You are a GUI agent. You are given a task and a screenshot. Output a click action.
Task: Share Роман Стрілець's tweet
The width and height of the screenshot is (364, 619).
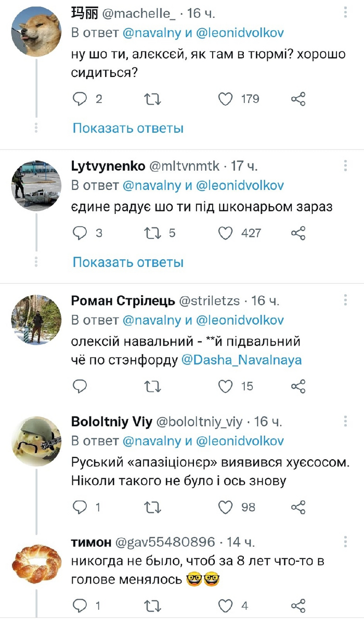(298, 386)
